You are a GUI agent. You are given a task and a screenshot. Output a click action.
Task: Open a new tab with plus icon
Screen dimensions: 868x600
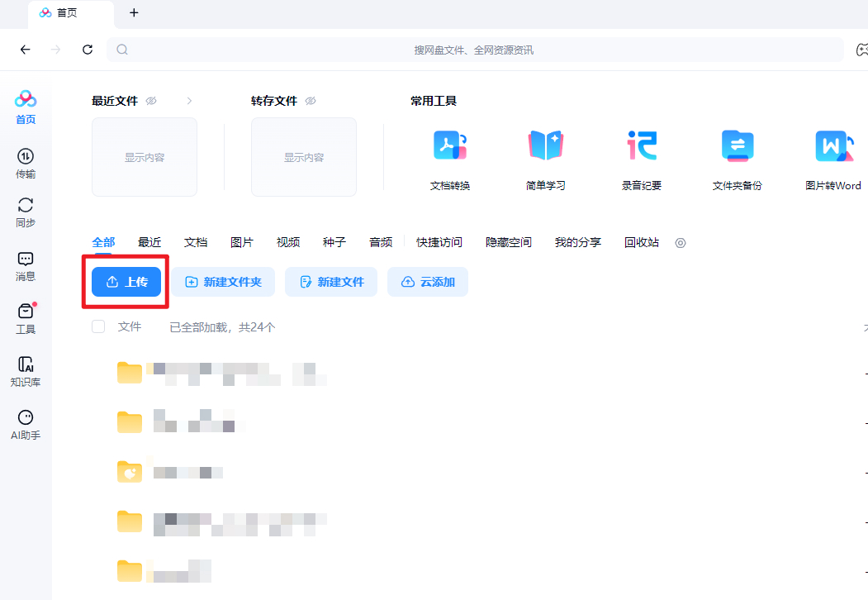point(134,12)
